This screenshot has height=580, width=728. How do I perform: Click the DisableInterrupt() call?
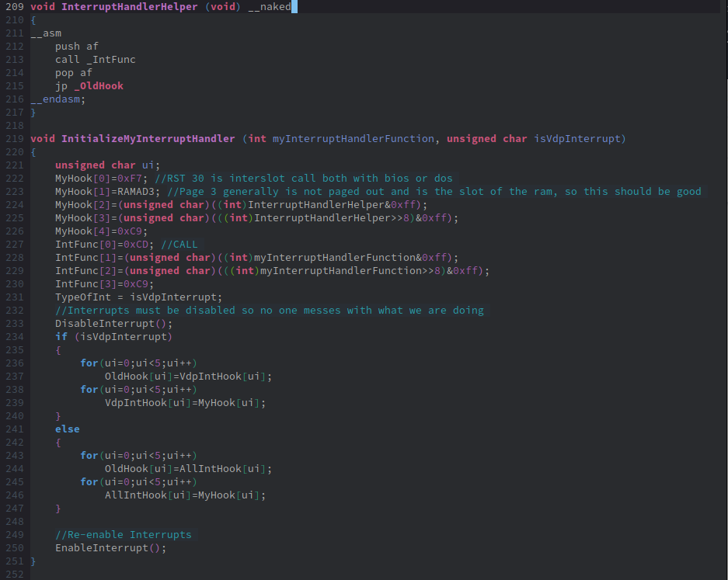tap(113, 324)
